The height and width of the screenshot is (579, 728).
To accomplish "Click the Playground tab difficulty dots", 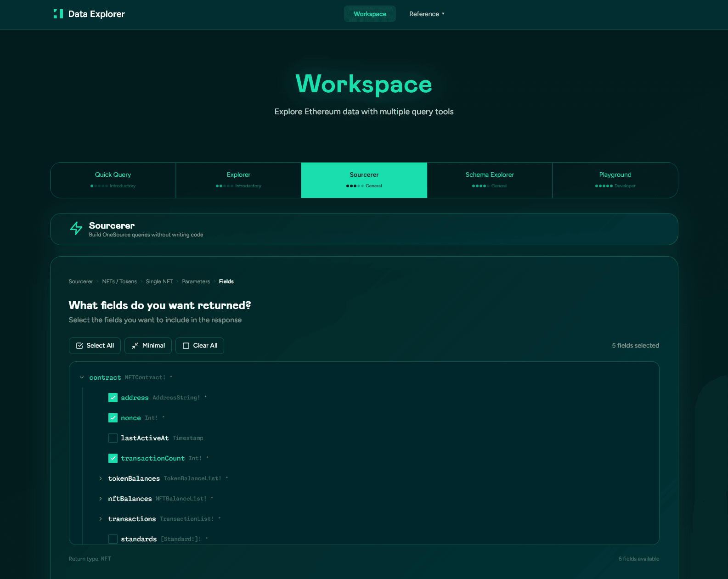I will [x=604, y=186].
